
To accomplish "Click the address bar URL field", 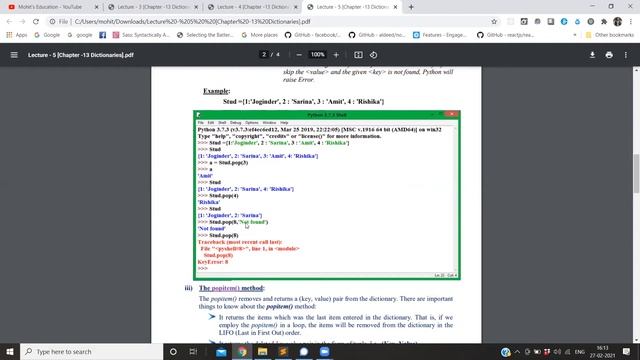I will pos(269,21).
